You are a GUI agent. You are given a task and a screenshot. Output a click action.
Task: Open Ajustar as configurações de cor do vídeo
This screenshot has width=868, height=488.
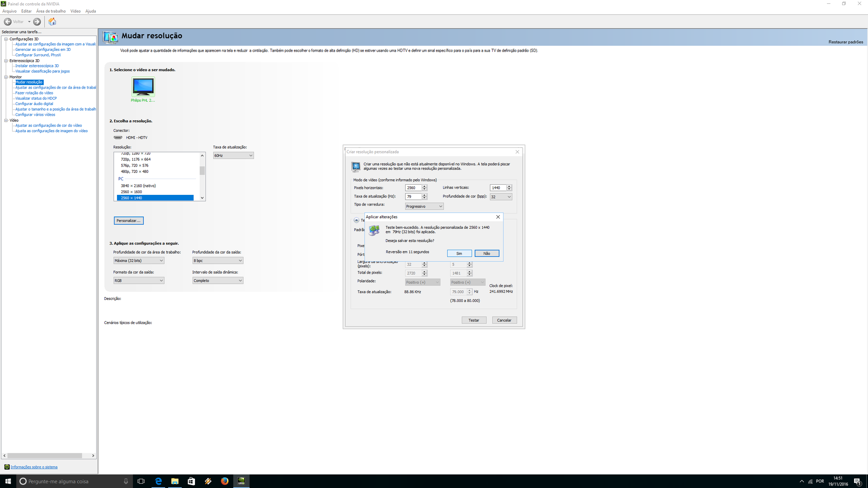49,125
